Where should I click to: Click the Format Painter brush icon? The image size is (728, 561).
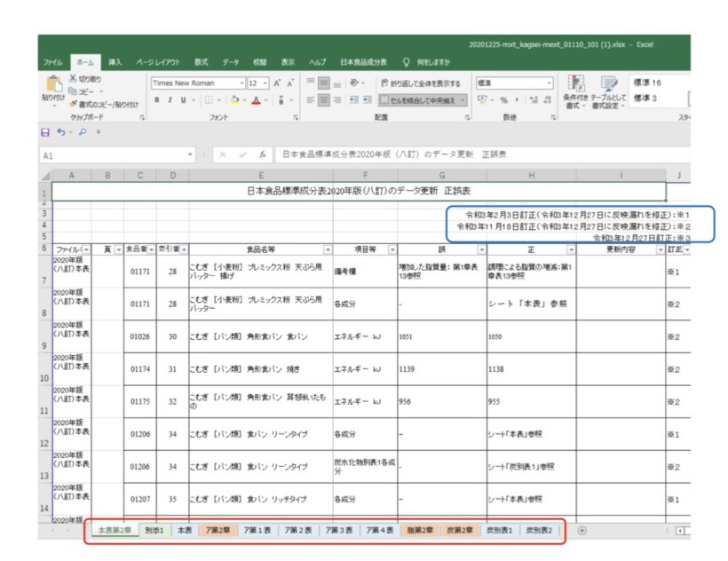(73, 103)
